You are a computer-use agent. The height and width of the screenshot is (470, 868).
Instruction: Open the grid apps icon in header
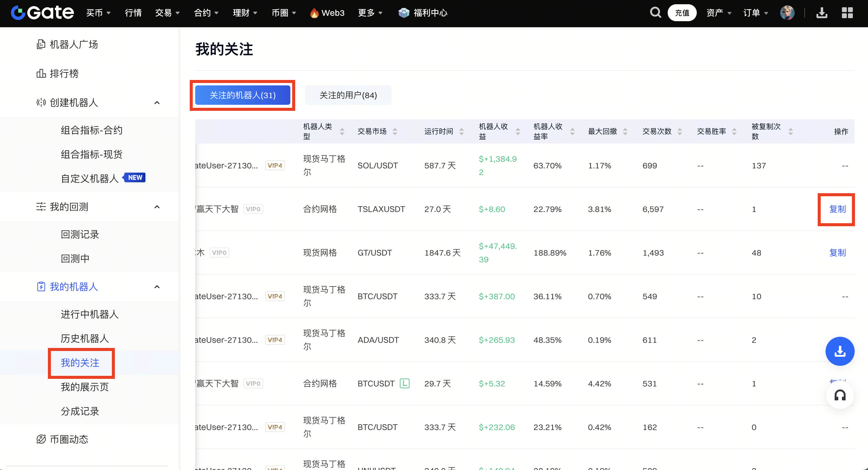[847, 13]
